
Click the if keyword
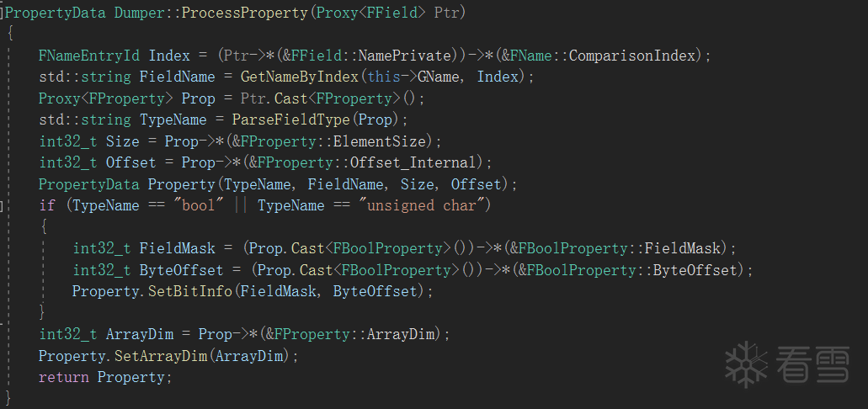[47, 205]
